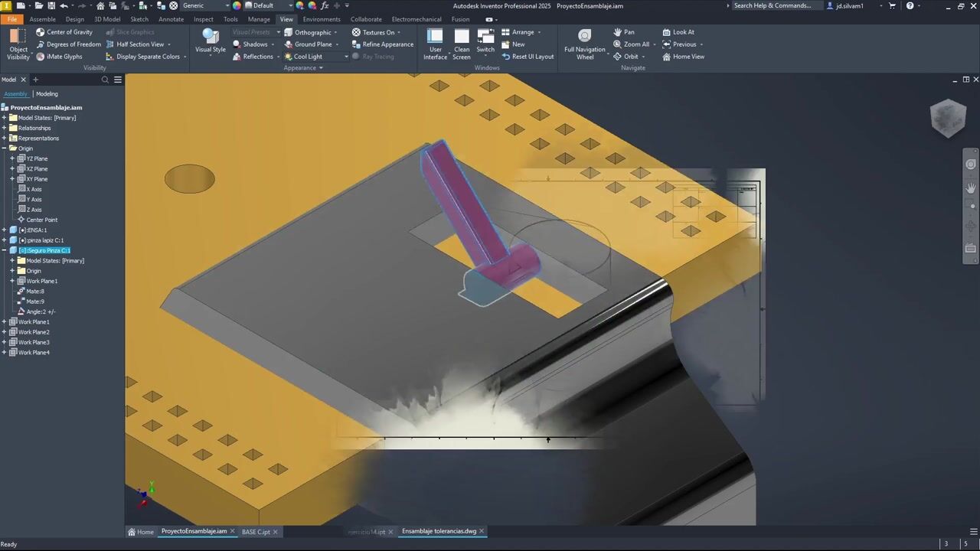Click Reset UI Layout
Viewport: 980px width, 551px height.
(528, 57)
